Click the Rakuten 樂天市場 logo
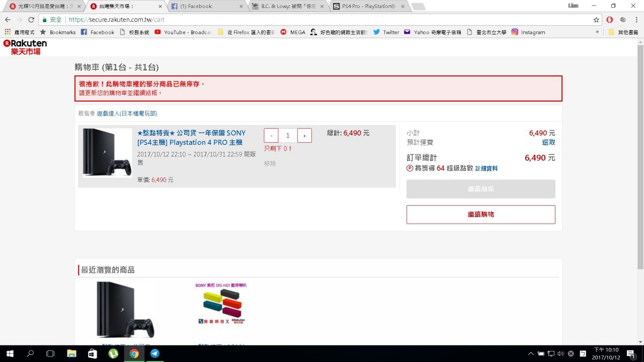Image resolution: width=644 pixels, height=362 pixels. pyautogui.click(x=25, y=47)
